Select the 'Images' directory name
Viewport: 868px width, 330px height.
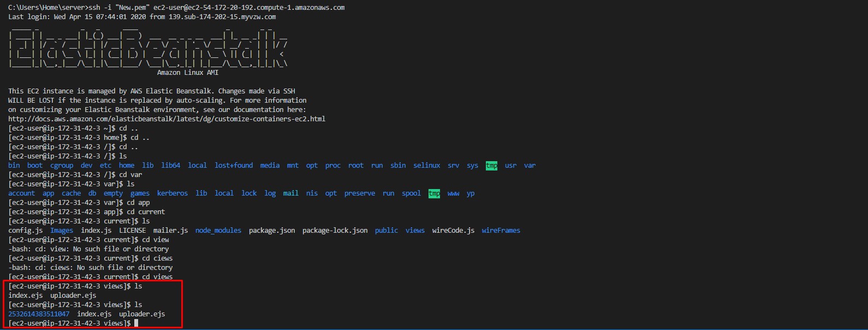pos(62,231)
